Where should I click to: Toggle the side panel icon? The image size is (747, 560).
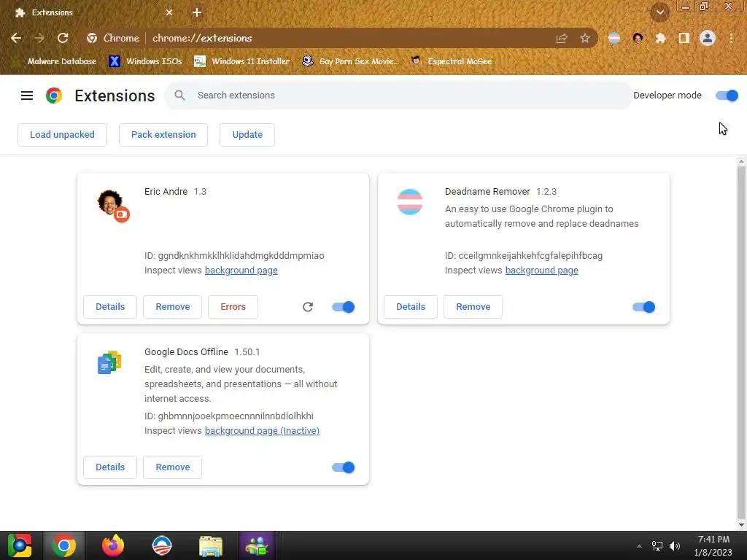click(x=684, y=38)
